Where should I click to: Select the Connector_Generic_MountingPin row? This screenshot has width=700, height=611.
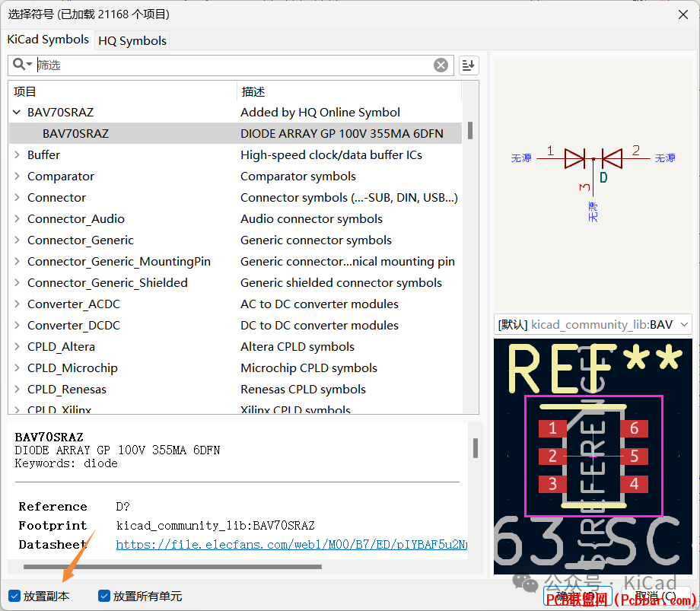235,262
